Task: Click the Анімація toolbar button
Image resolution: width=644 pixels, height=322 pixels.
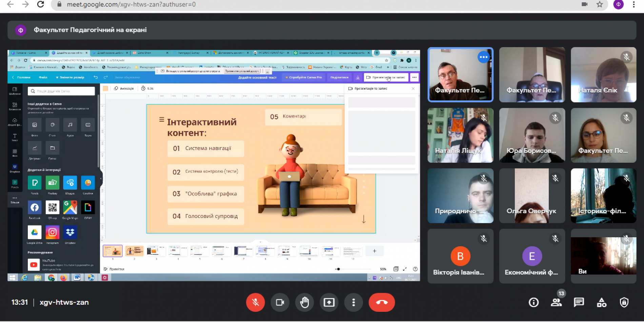Action: [x=124, y=88]
